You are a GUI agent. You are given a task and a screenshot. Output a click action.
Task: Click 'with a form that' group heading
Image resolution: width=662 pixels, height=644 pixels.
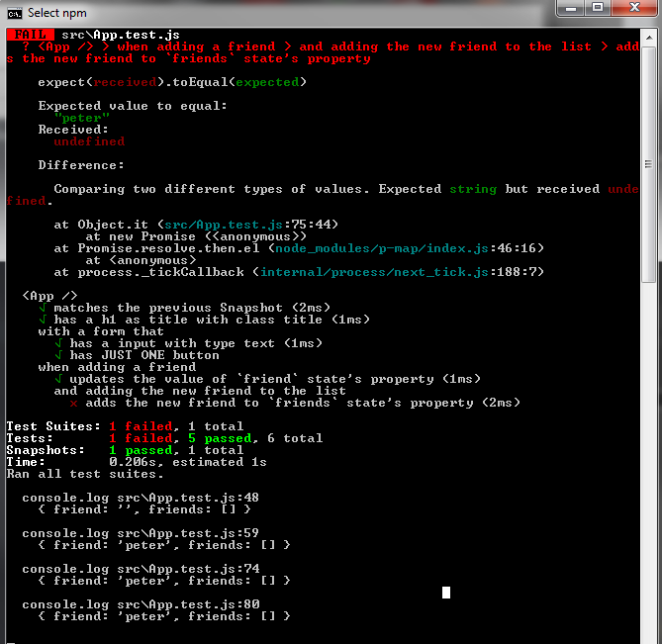coord(101,331)
